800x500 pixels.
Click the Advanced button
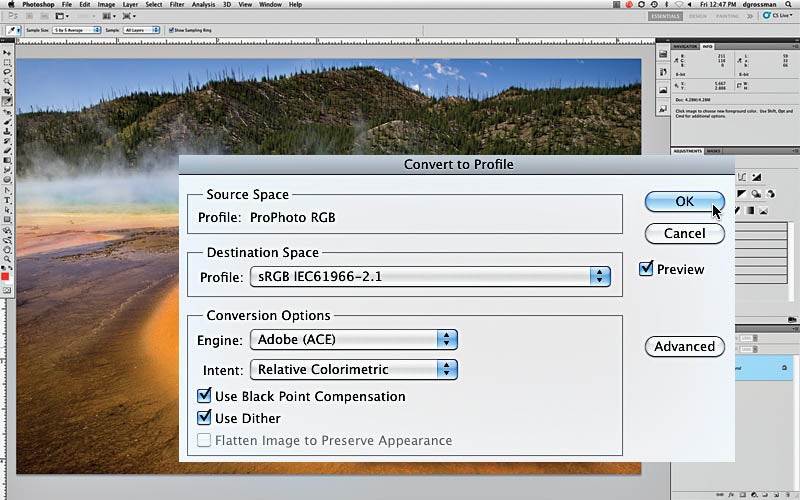click(x=684, y=346)
